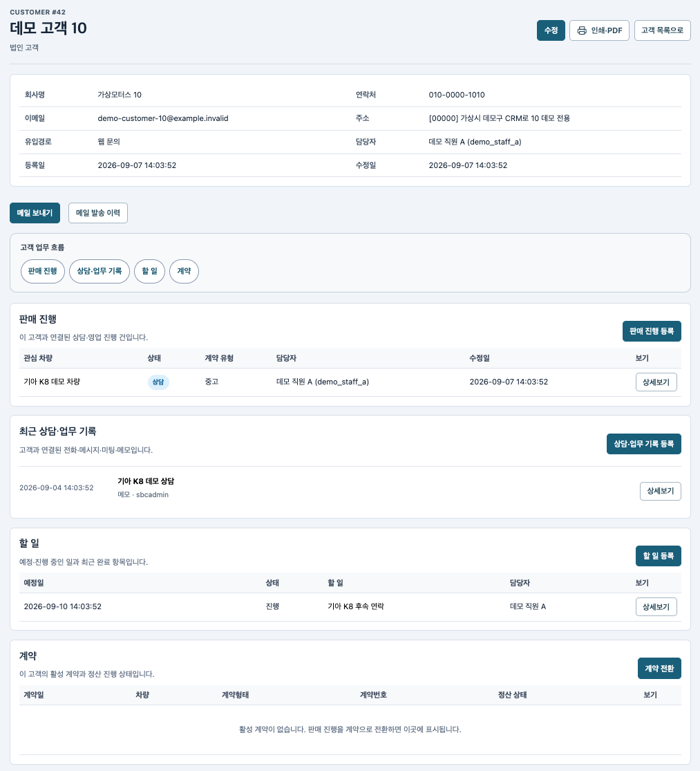Select the 상담·업무 기록 flow pill
Image resolution: width=700 pixels, height=771 pixels.
point(100,272)
